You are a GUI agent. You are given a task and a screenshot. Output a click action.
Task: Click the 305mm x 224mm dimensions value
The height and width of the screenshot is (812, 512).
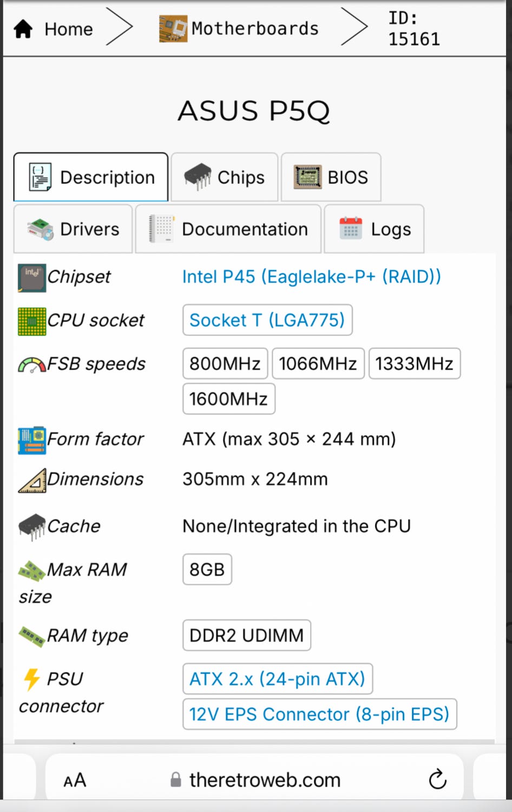click(255, 479)
